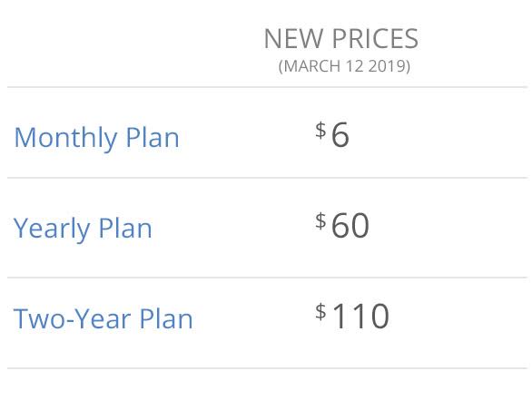
Task: Click the NEW PRICES column heading
Action: tap(341, 39)
